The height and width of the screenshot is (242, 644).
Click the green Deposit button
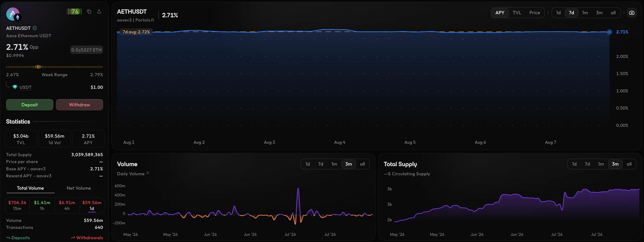point(30,105)
